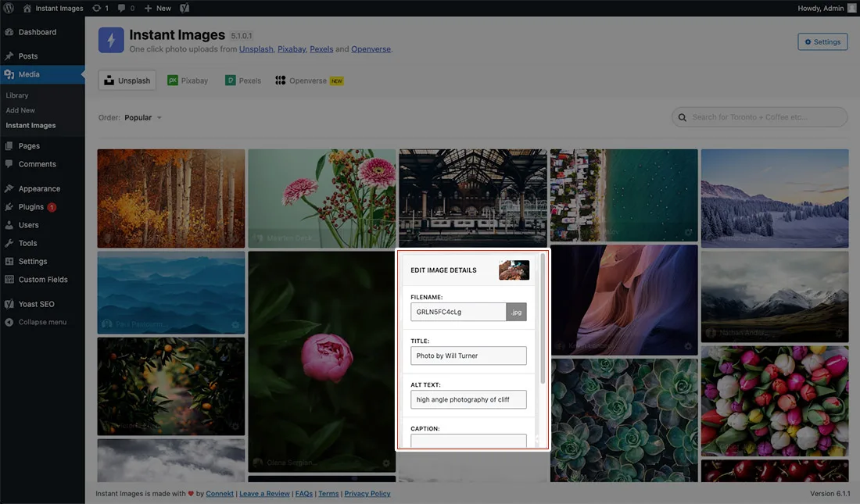Click the WordPress logo in admin bar

pyautogui.click(x=9, y=9)
